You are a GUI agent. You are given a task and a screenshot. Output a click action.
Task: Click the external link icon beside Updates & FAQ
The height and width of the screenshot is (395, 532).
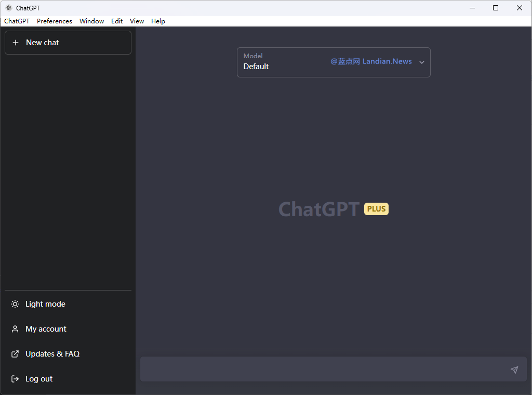[15, 354]
